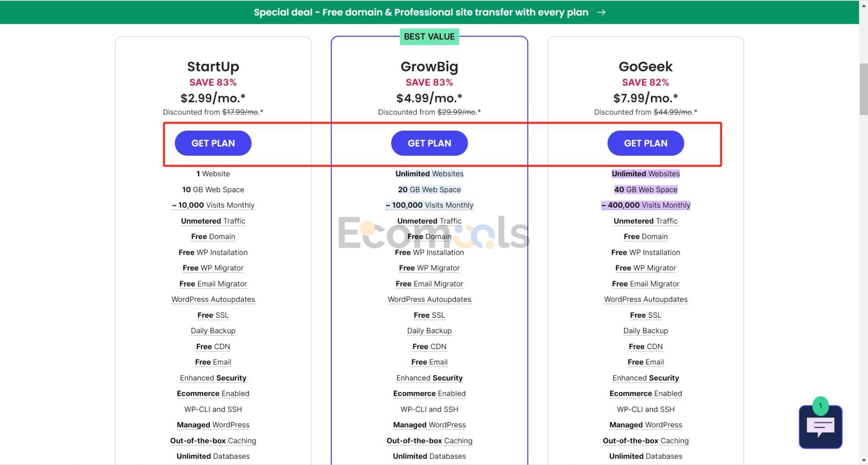
Task: Open the live chat widget icon
Action: tap(820, 427)
